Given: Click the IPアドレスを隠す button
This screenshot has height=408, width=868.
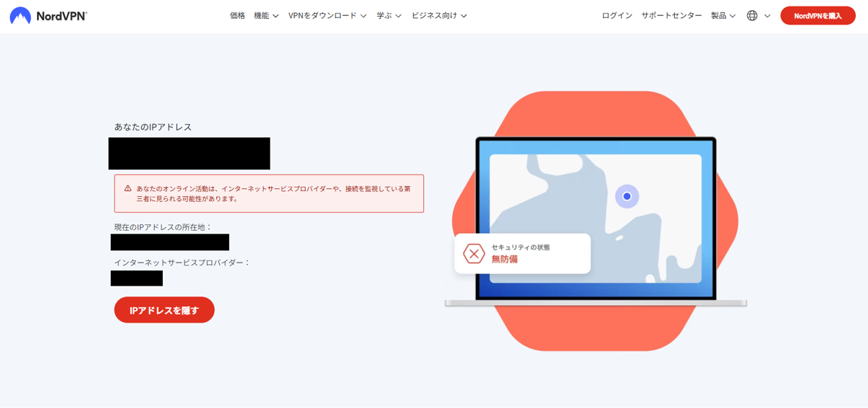Looking at the screenshot, I should (164, 310).
